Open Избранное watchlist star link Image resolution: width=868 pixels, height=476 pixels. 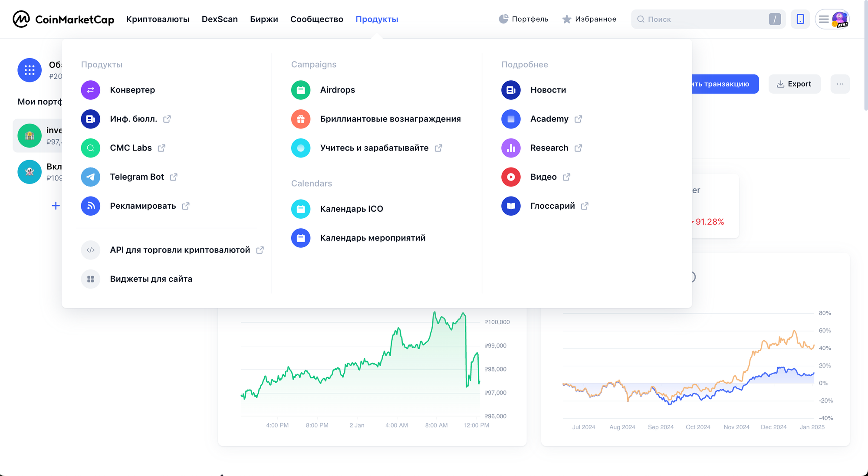coord(589,19)
